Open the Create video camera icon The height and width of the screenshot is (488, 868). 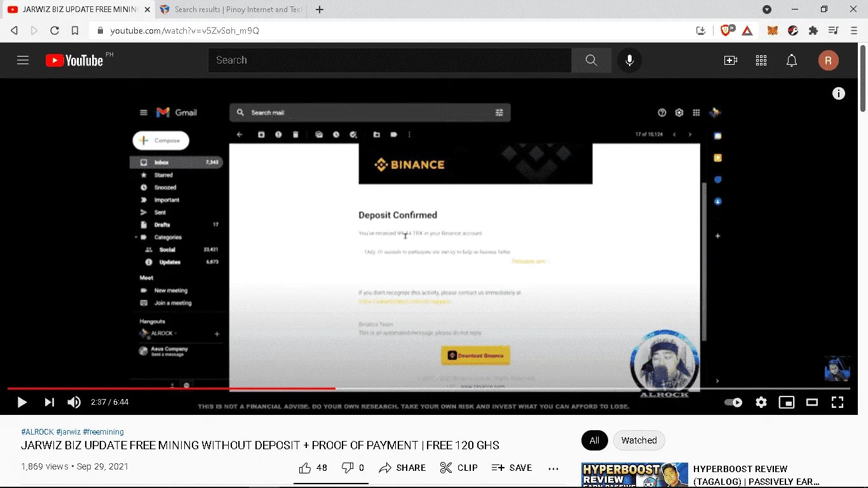point(731,60)
